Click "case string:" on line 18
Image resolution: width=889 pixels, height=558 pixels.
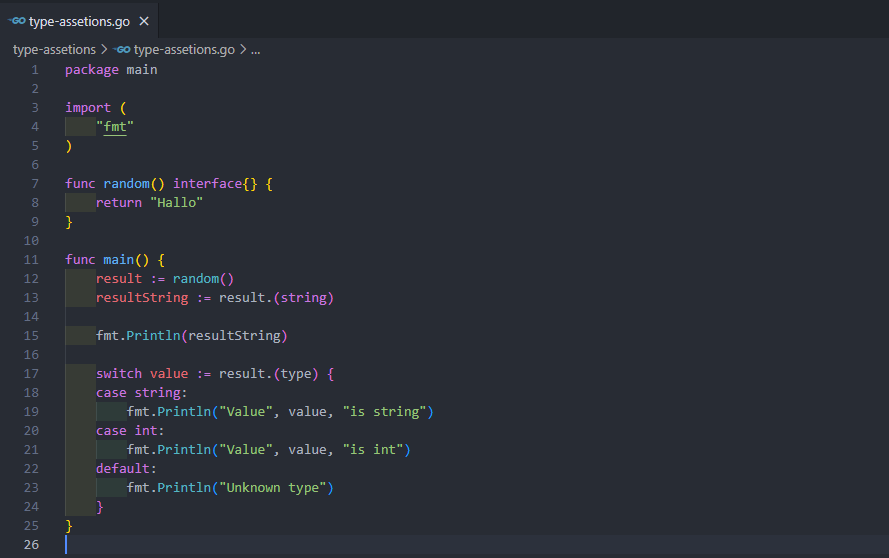pos(141,392)
